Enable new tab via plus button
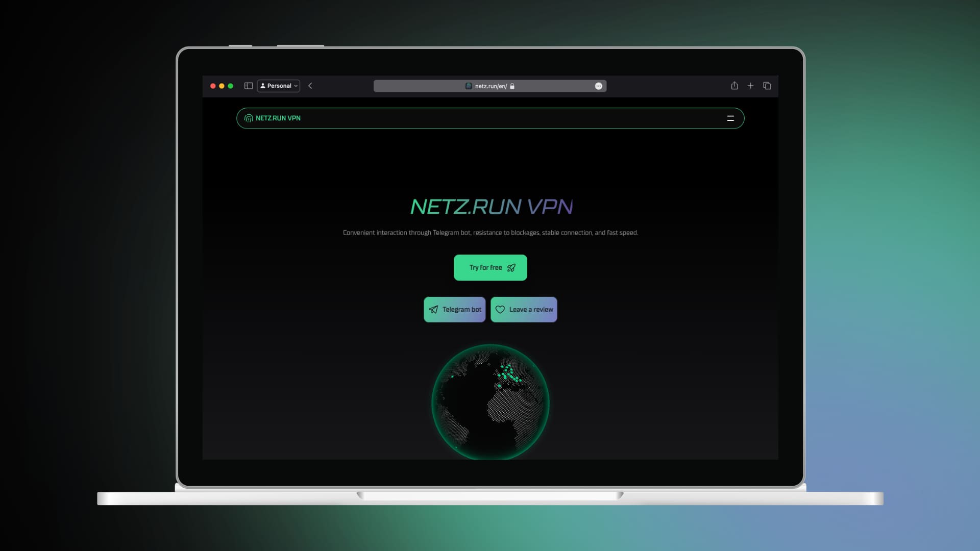The width and height of the screenshot is (980, 551). pyautogui.click(x=751, y=85)
